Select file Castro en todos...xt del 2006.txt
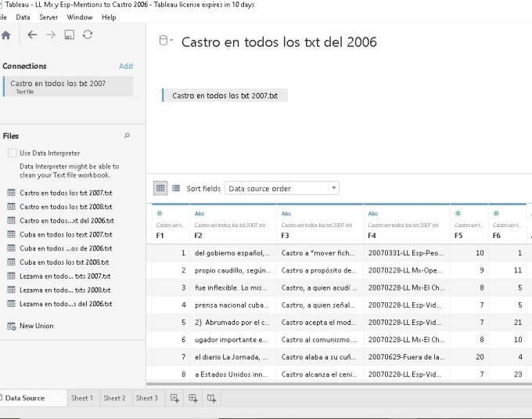The height and width of the screenshot is (419, 532). (66, 220)
